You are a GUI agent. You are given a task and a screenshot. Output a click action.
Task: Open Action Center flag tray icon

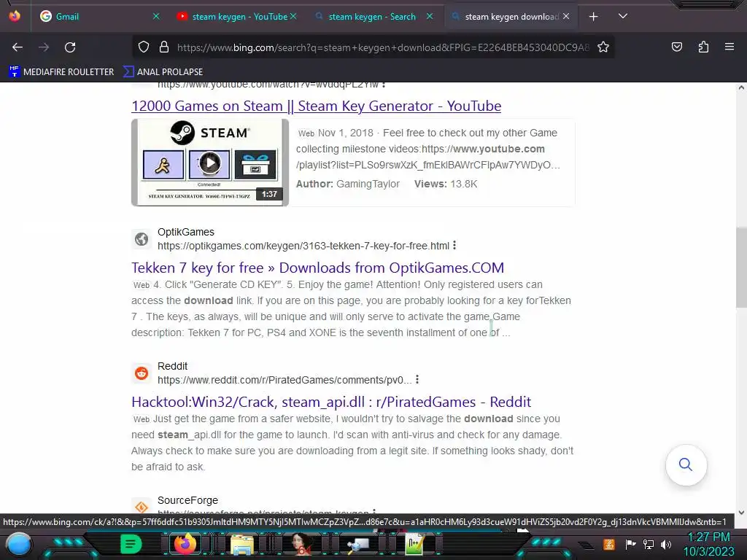630,544
